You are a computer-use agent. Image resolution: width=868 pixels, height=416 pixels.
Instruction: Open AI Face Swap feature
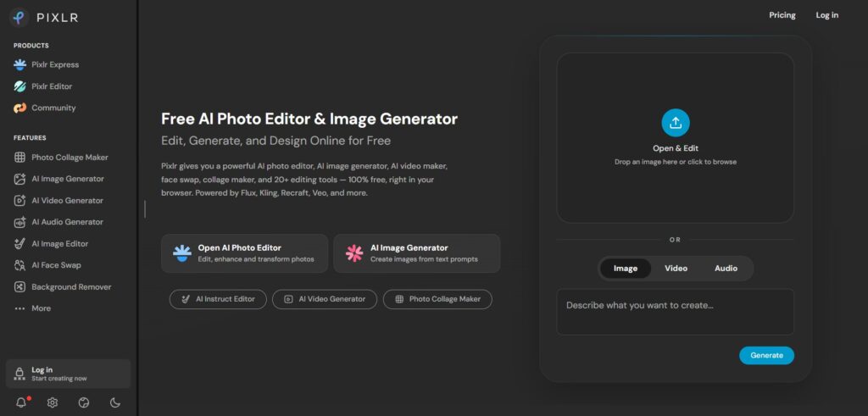[47, 265]
